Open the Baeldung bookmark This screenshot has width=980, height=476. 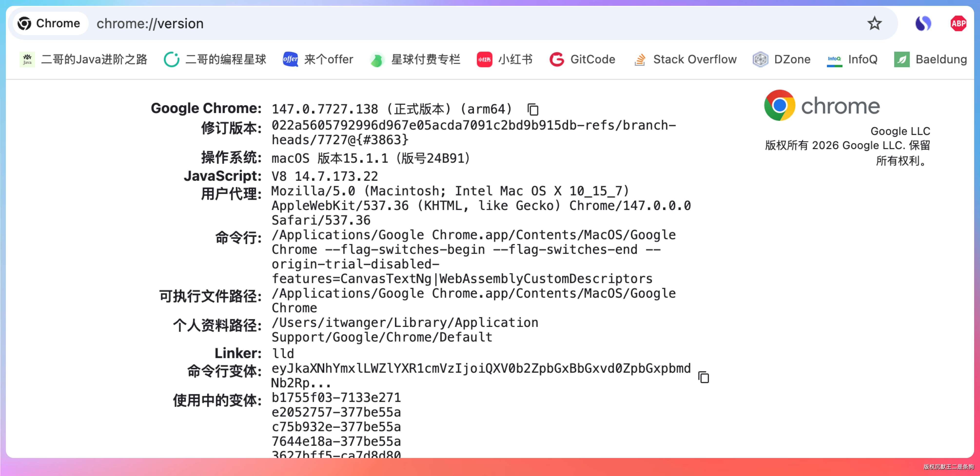click(931, 59)
